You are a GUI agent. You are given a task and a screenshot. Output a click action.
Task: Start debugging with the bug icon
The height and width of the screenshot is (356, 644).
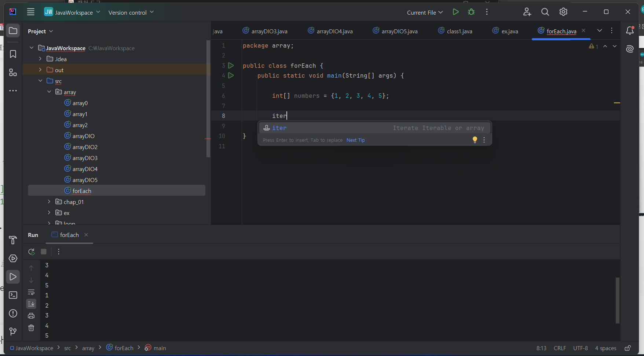click(471, 12)
